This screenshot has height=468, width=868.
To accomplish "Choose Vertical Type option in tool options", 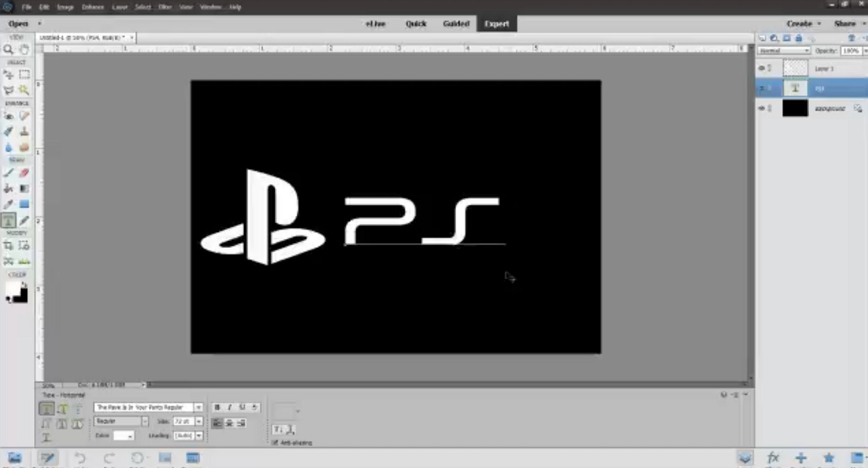I will click(x=62, y=409).
